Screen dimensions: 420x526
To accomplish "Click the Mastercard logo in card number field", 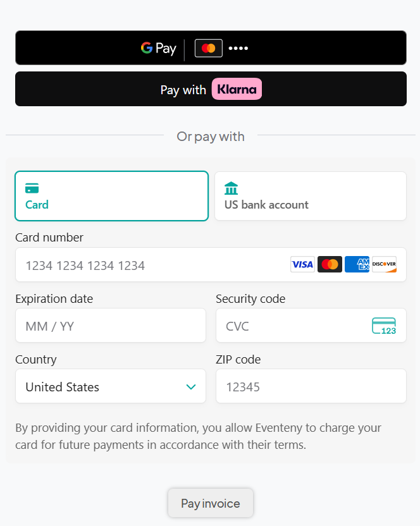I will coord(330,264).
